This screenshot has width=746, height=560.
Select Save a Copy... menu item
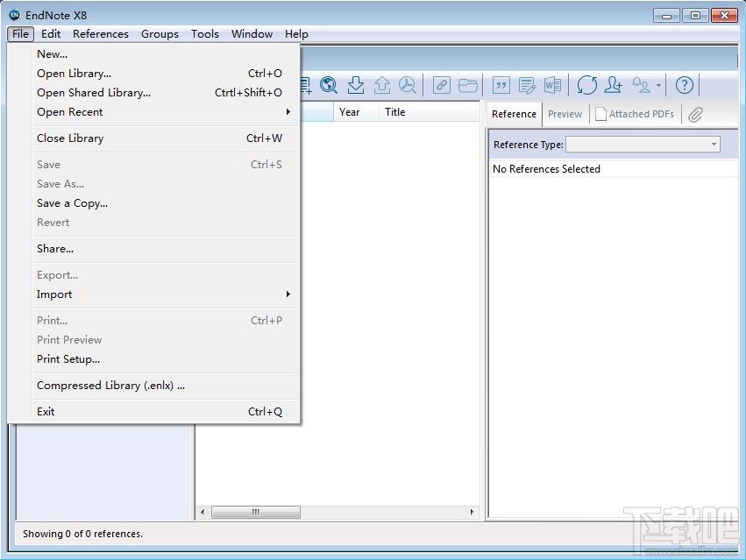click(x=166, y=203)
